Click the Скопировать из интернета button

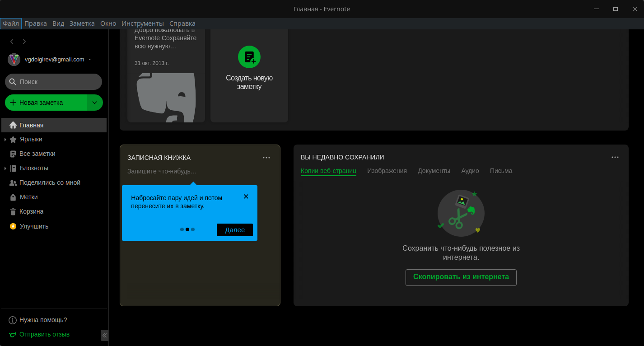tap(461, 277)
